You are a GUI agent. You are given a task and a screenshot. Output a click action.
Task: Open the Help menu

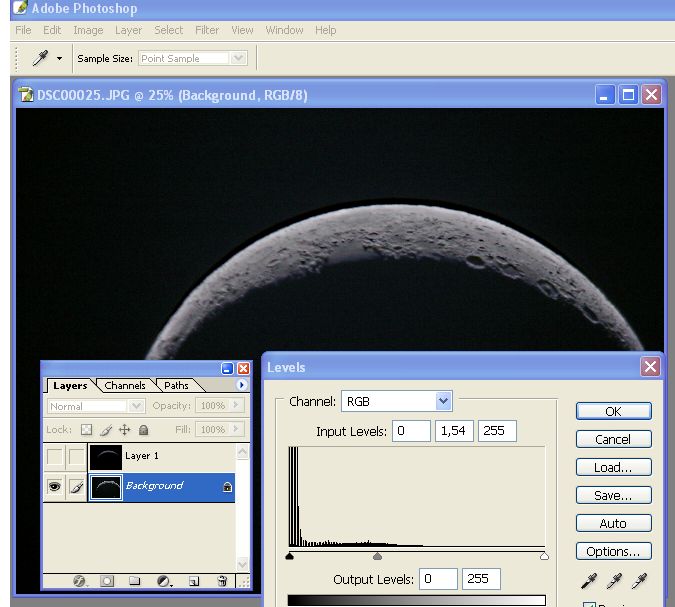coord(325,30)
